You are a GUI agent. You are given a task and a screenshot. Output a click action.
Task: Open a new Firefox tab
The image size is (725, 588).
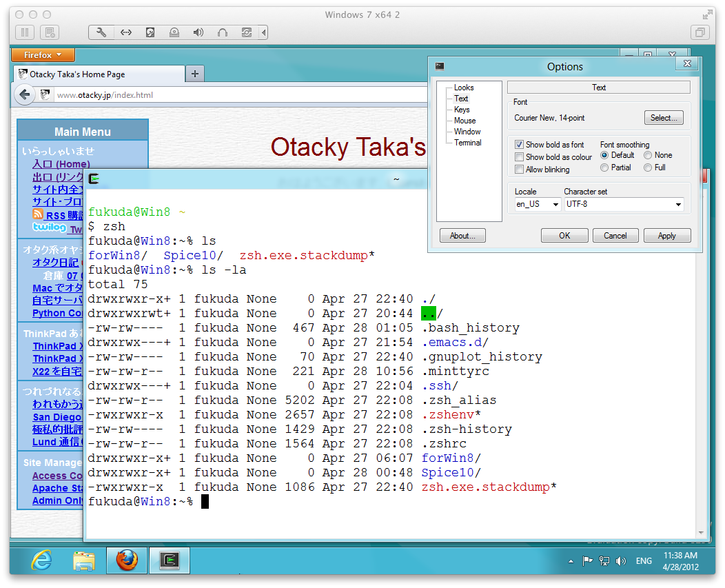pos(195,74)
